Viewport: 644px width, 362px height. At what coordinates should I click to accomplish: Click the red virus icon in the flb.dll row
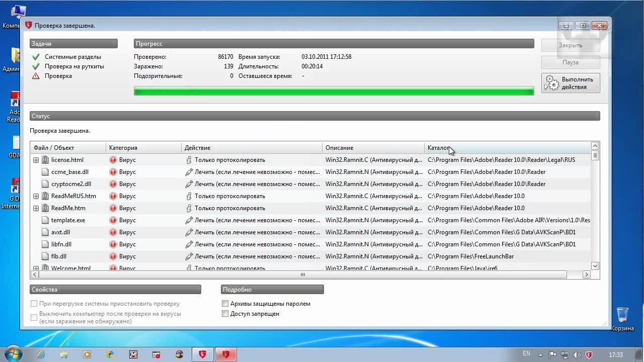113,256
